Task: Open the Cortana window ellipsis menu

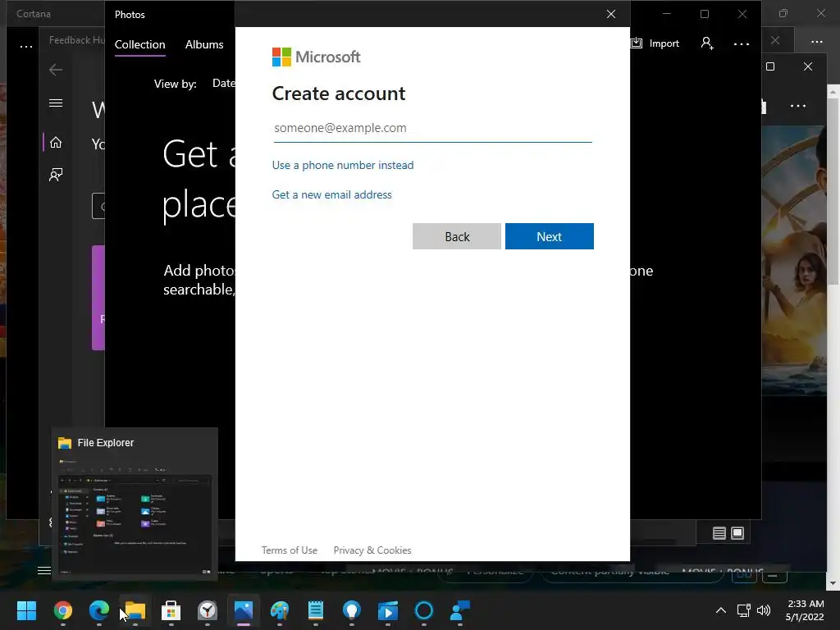Action: tap(25, 47)
